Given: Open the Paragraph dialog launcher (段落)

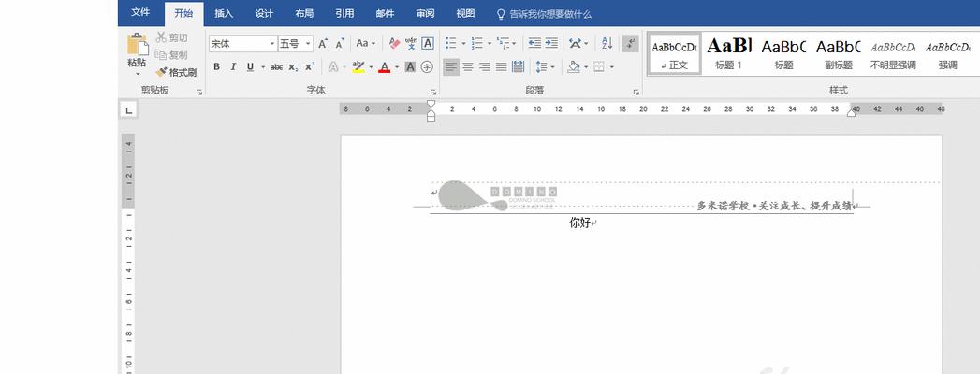Looking at the screenshot, I should coord(636,92).
